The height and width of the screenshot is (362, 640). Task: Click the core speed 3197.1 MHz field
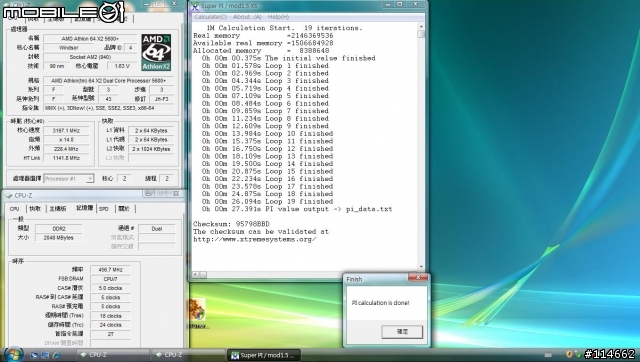[x=67, y=131]
